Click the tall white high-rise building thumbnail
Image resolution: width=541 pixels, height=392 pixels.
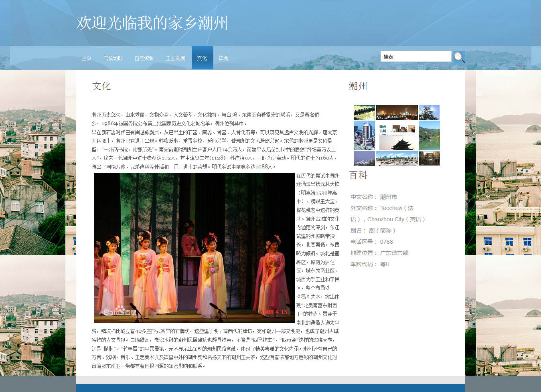coord(365,135)
